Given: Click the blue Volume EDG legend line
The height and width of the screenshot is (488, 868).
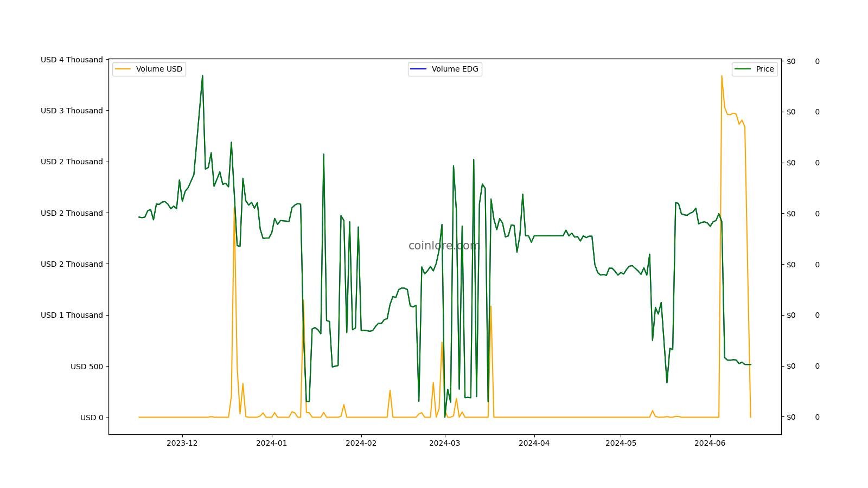Looking at the screenshot, I should click(x=419, y=69).
